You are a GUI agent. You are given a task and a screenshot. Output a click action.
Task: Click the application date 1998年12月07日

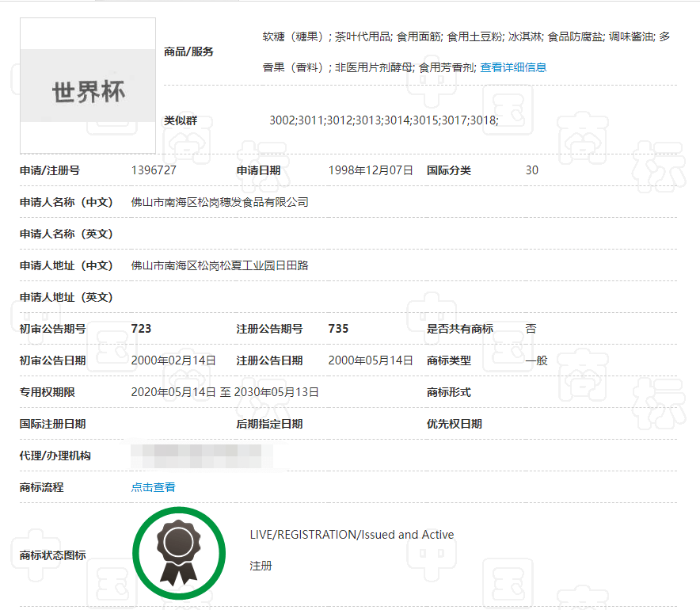coord(371,170)
